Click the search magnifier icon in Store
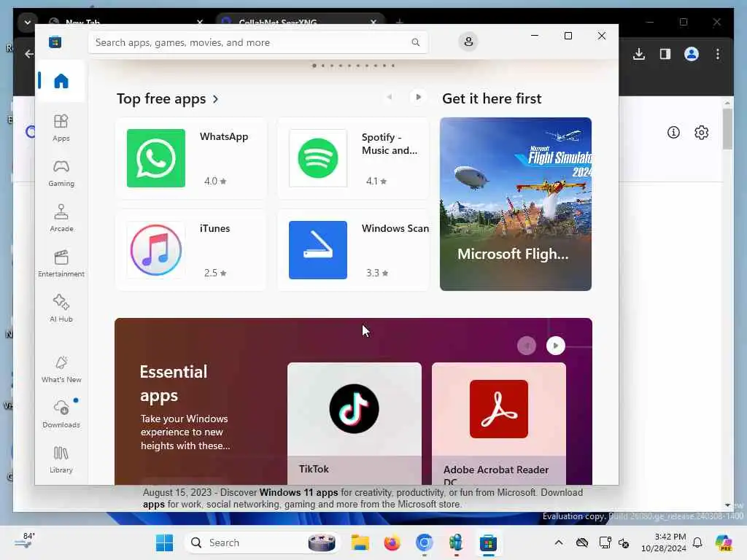747x560 pixels. [415, 42]
